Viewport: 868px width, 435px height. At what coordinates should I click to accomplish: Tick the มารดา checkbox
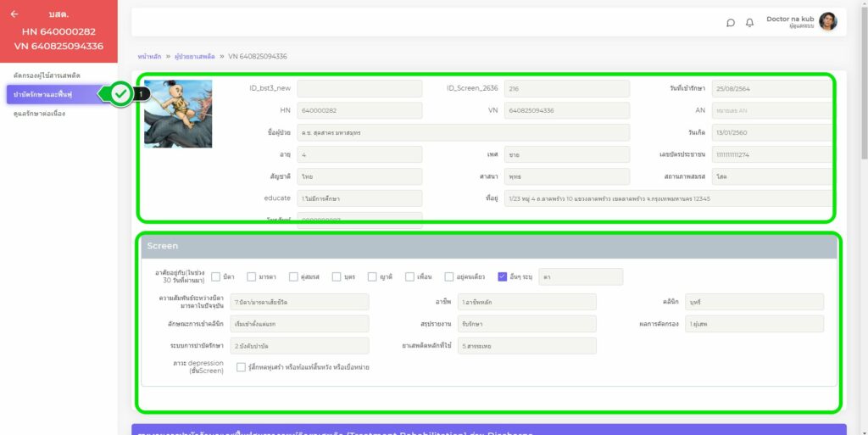pyautogui.click(x=252, y=276)
